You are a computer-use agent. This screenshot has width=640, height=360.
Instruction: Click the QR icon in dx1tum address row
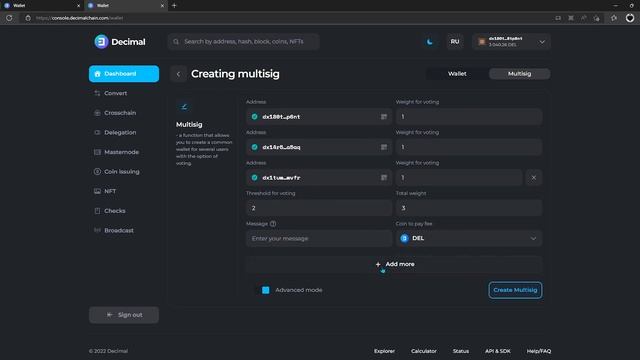pyautogui.click(x=384, y=178)
